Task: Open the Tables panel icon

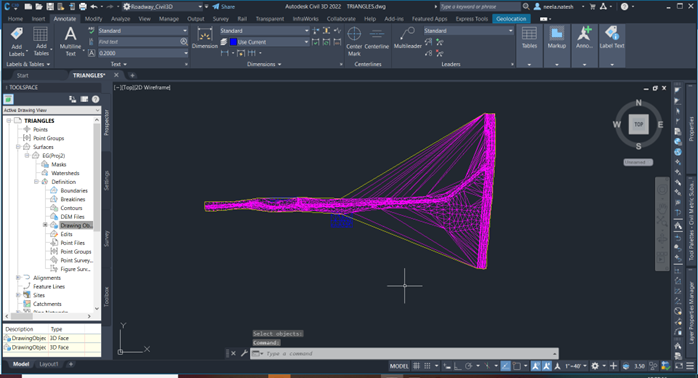Action: point(529,37)
